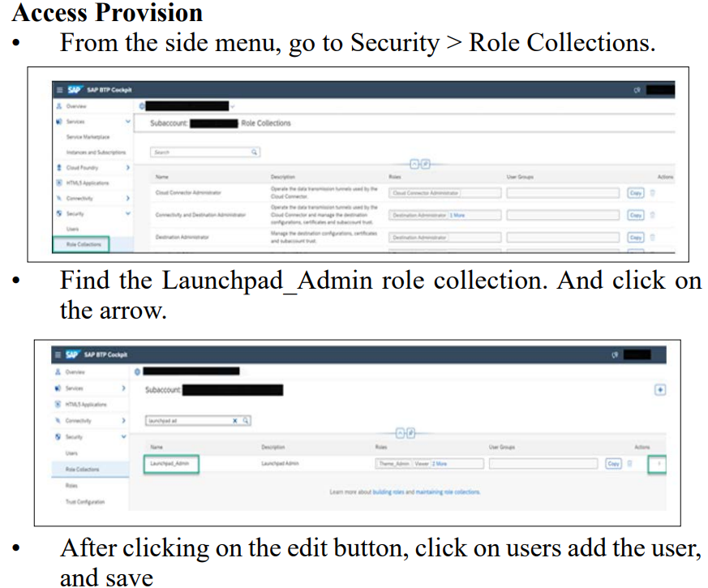This screenshot has width=708, height=588.
Task: Click Cloud Foundry icon in upper sidebar
Action: point(58,167)
